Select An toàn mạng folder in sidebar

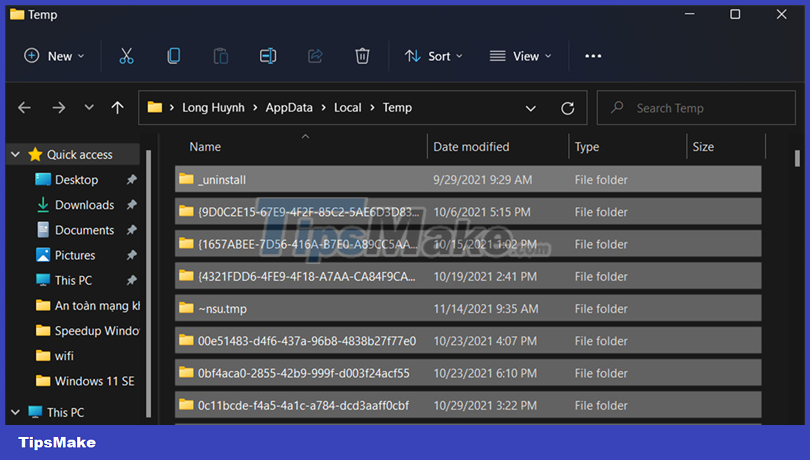(x=88, y=305)
